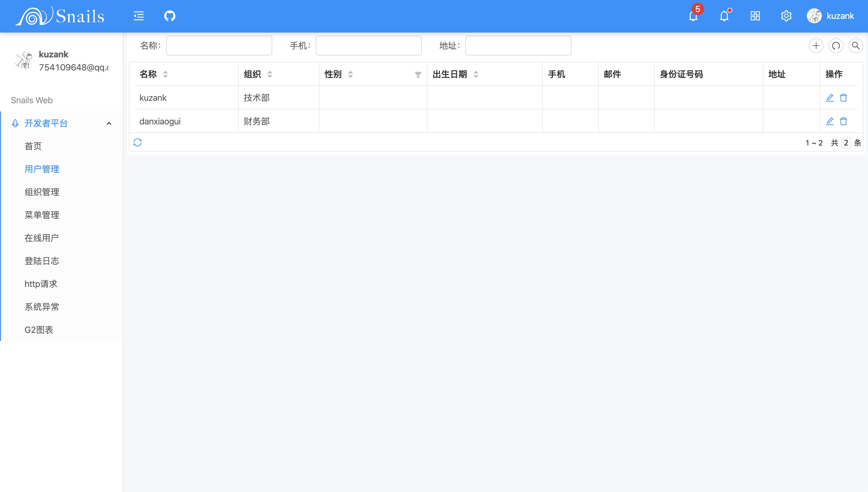The image size is (868, 492).
Task: Open notifications bell with badge 5
Action: [693, 16]
